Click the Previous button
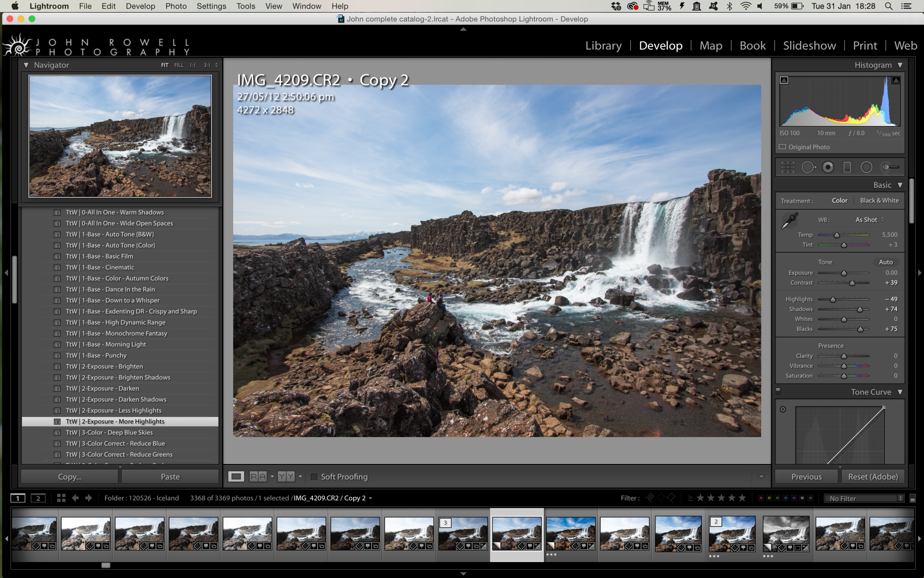Screen dimensions: 924x578 click(x=806, y=477)
